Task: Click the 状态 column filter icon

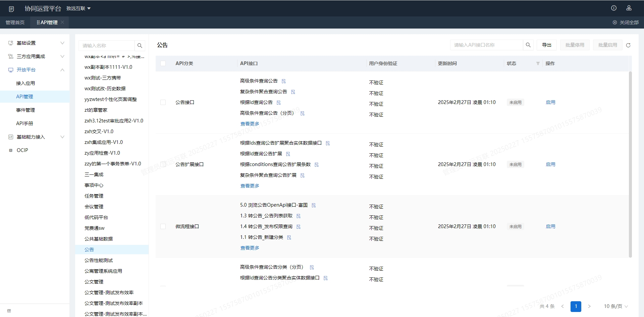Action: coord(538,63)
